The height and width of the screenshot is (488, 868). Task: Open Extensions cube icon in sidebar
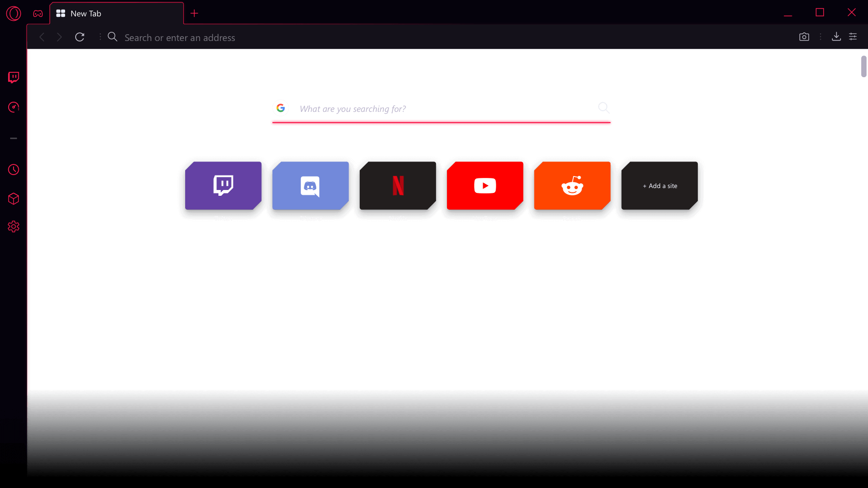pos(14,199)
